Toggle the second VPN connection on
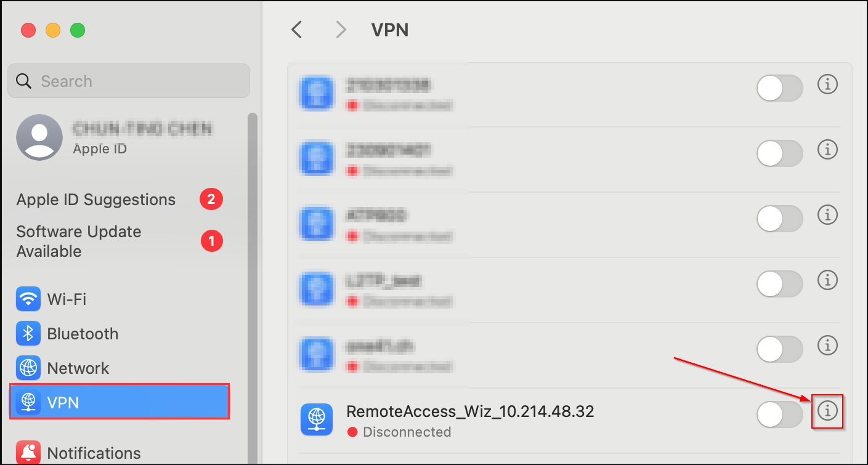868x465 pixels. pos(779,153)
